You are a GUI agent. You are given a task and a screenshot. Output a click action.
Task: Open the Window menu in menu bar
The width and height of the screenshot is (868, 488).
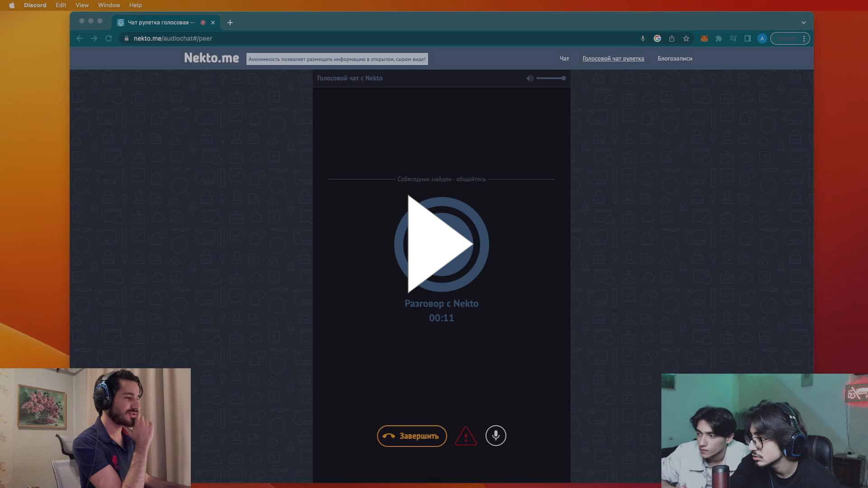109,5
